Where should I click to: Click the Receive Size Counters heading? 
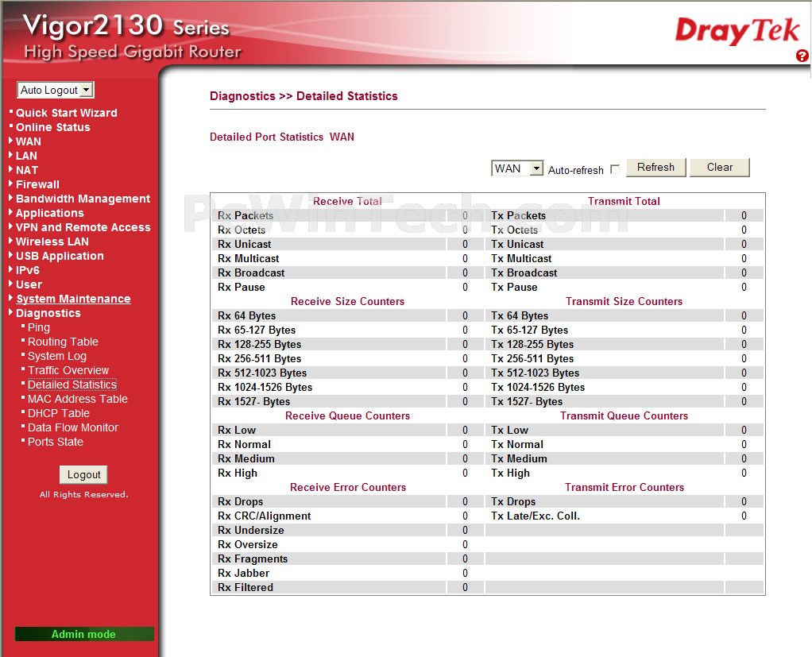point(347,301)
